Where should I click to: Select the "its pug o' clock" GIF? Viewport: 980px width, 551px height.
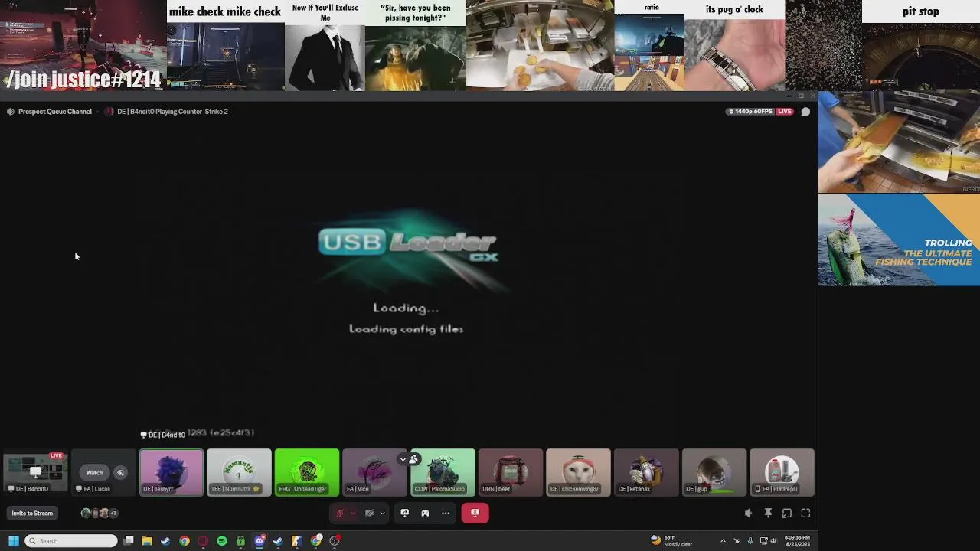tap(734, 46)
